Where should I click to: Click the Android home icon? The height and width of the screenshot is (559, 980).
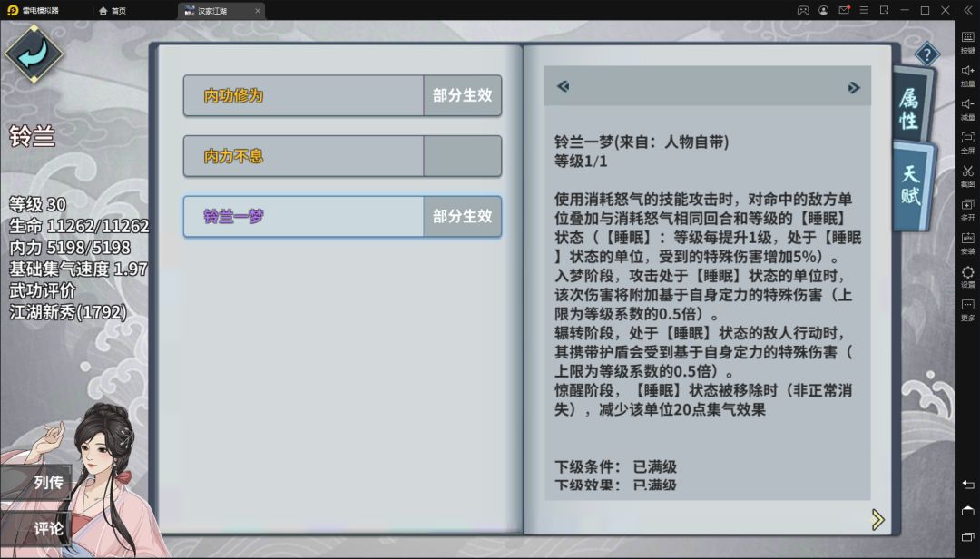tap(967, 511)
